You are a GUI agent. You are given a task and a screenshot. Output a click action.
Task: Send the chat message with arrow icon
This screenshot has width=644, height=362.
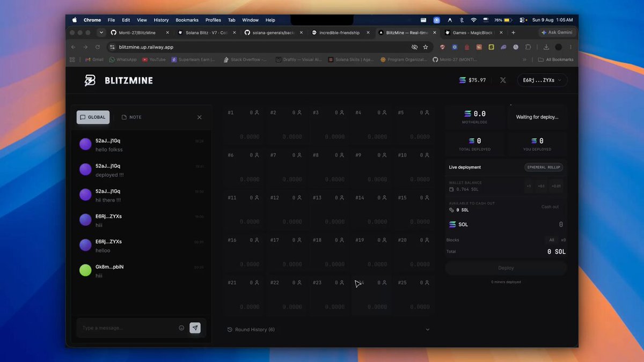pos(195,328)
